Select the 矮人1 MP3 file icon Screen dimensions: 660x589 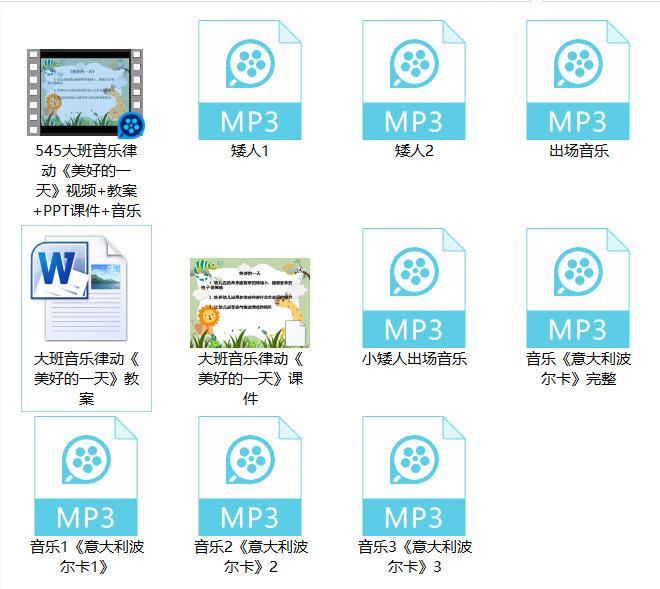click(x=250, y=80)
